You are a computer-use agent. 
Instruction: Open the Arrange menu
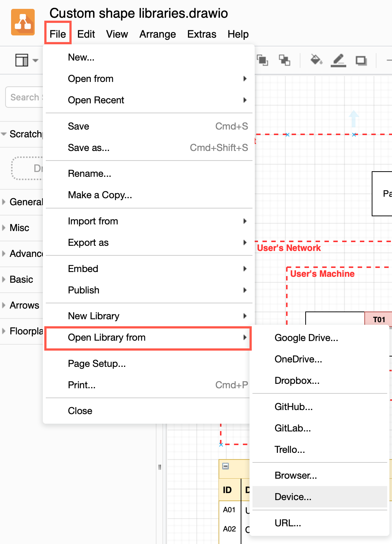[x=157, y=34]
